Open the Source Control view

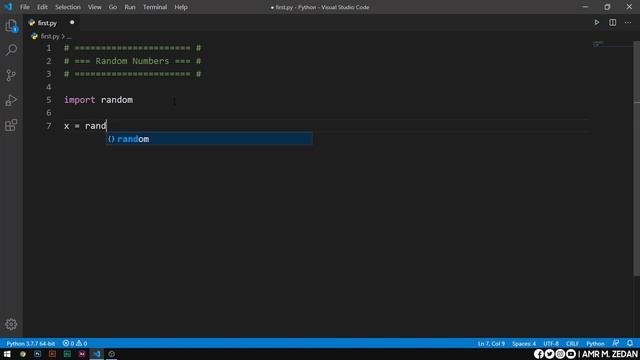point(11,75)
